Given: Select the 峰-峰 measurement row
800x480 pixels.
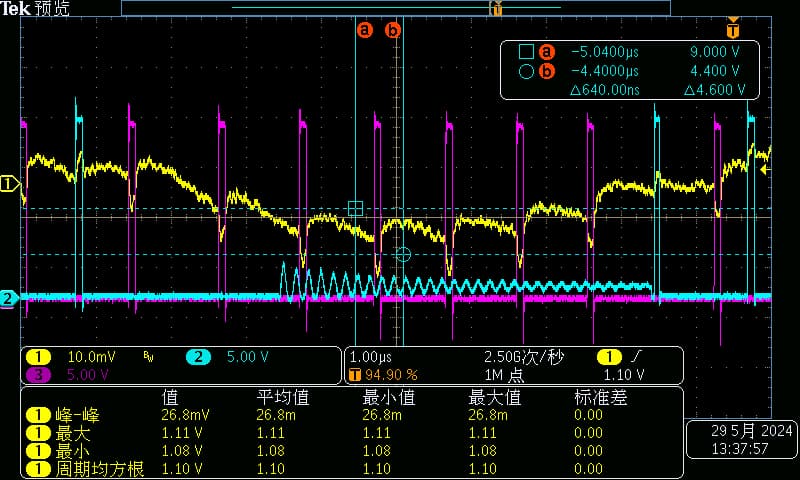Looking at the screenshot, I should [65, 415].
